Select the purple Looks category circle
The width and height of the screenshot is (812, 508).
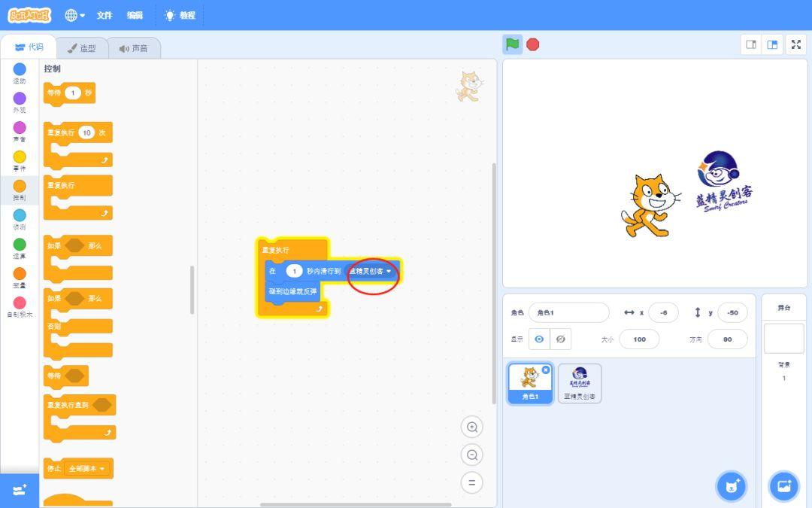(20, 99)
